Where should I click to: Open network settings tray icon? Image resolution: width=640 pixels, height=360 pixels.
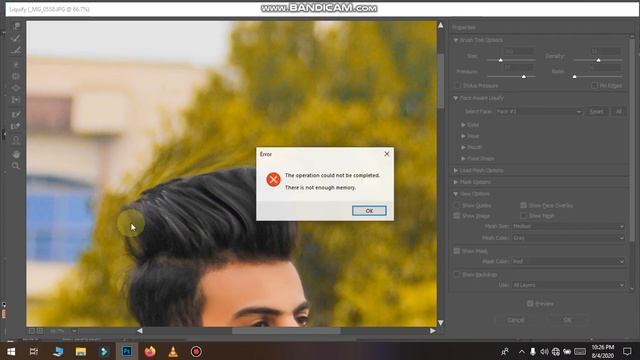(556, 351)
